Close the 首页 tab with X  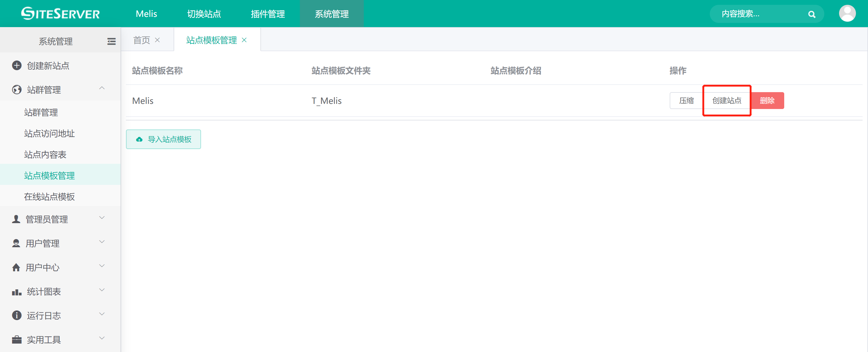(x=157, y=40)
